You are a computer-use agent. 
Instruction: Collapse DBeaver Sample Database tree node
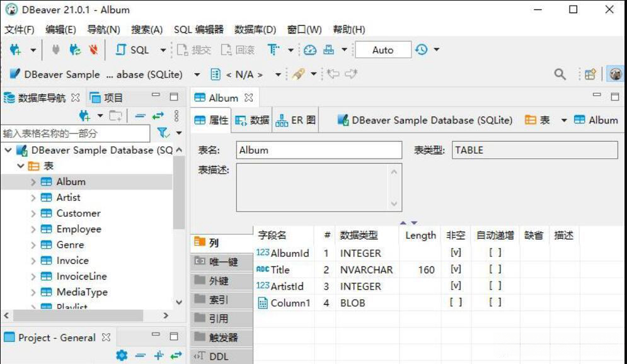(x=8, y=151)
